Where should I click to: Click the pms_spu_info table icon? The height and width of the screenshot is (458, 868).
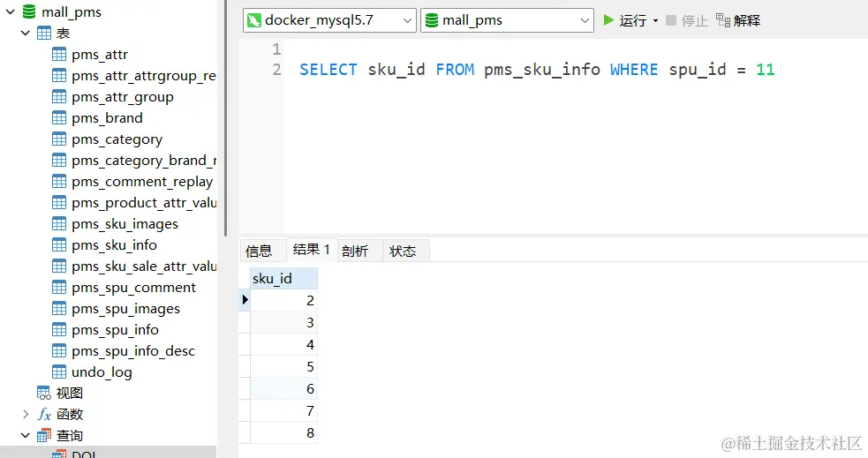[x=59, y=330]
